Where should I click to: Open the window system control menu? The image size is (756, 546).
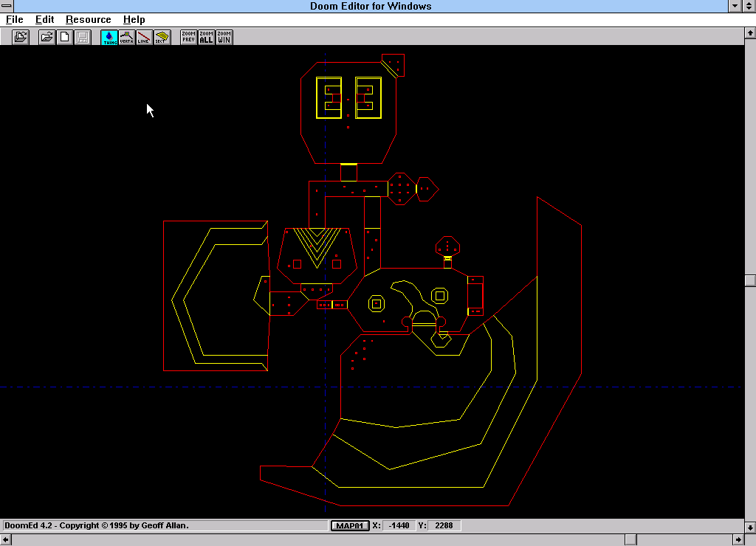click(x=7, y=7)
